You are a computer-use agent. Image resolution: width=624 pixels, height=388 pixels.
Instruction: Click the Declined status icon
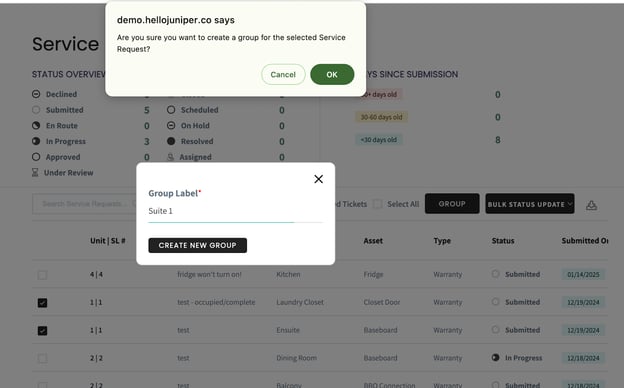[x=36, y=94]
